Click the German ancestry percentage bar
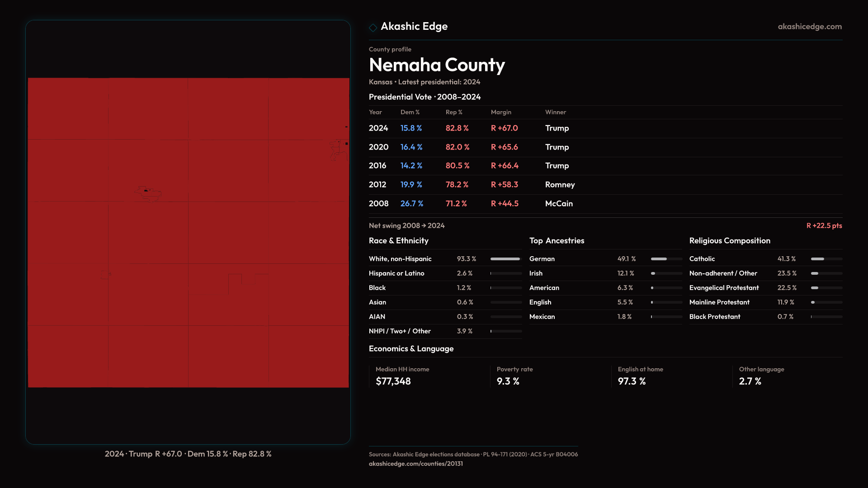The width and height of the screenshot is (868, 488). (x=666, y=259)
